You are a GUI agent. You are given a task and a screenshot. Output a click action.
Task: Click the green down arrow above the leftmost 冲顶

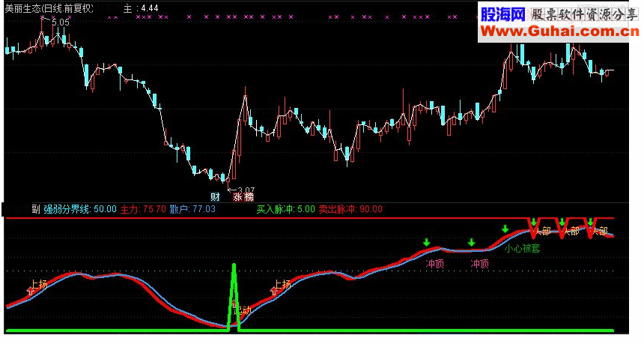pos(426,243)
